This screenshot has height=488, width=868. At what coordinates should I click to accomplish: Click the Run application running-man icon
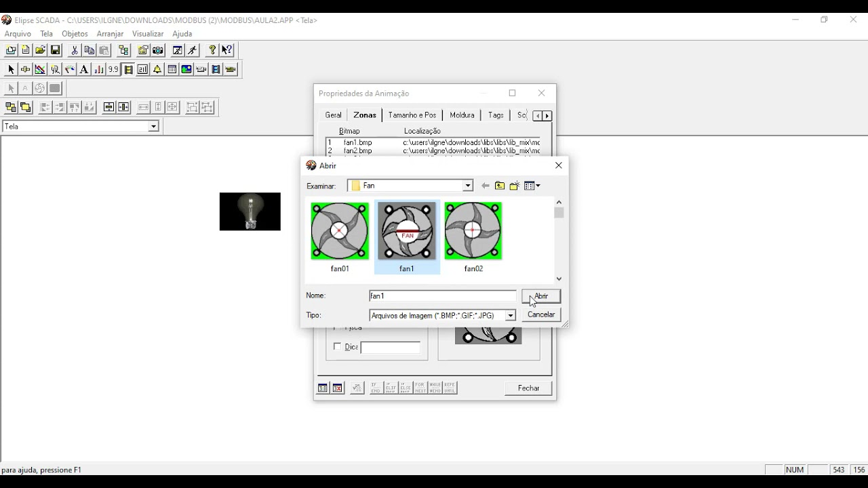193,50
